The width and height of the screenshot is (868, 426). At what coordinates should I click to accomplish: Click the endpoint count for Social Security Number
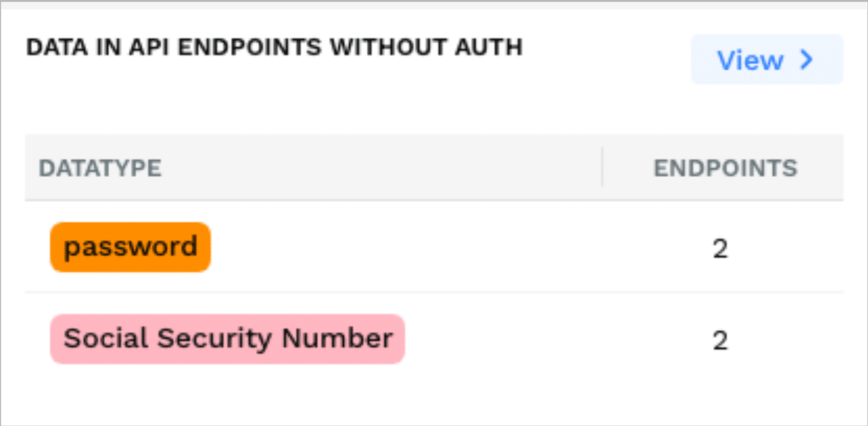point(720,340)
